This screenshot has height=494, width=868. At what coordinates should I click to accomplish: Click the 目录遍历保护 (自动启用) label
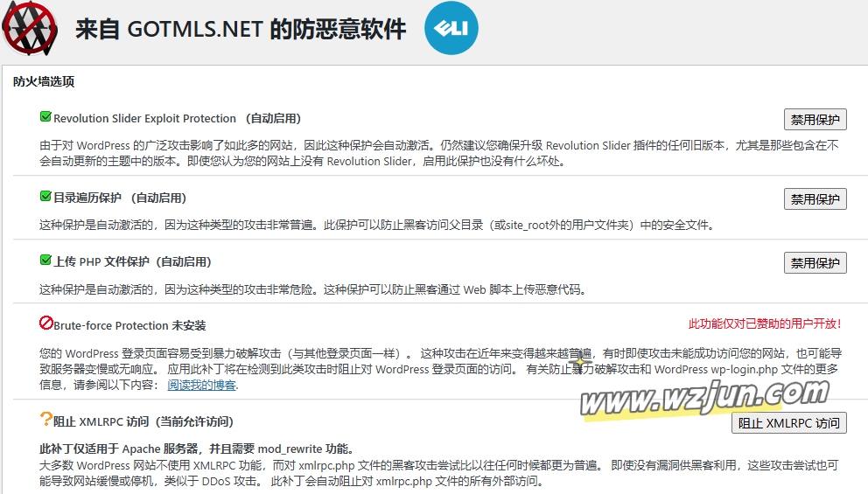point(120,198)
